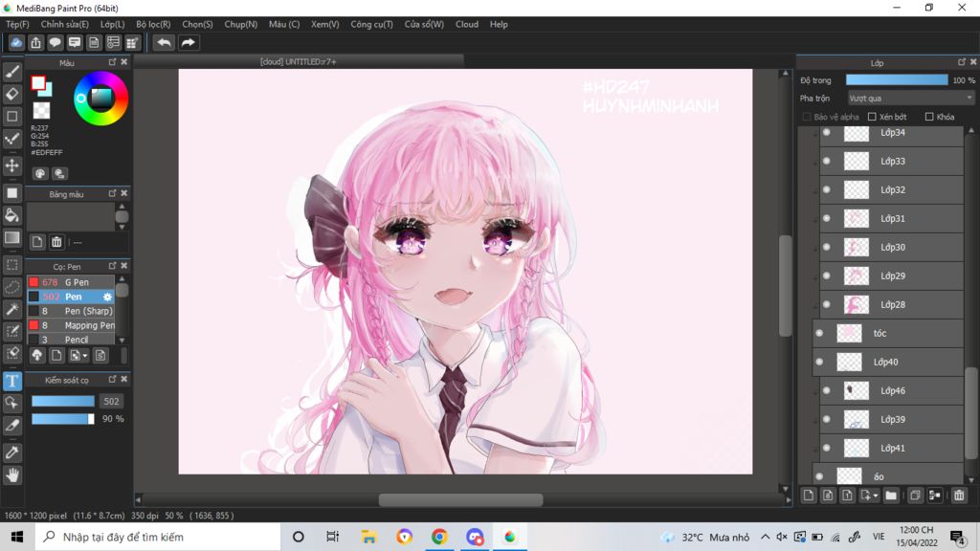Viewport: 980px width, 551px height.
Task: Select the Move tool
Action: [11, 165]
